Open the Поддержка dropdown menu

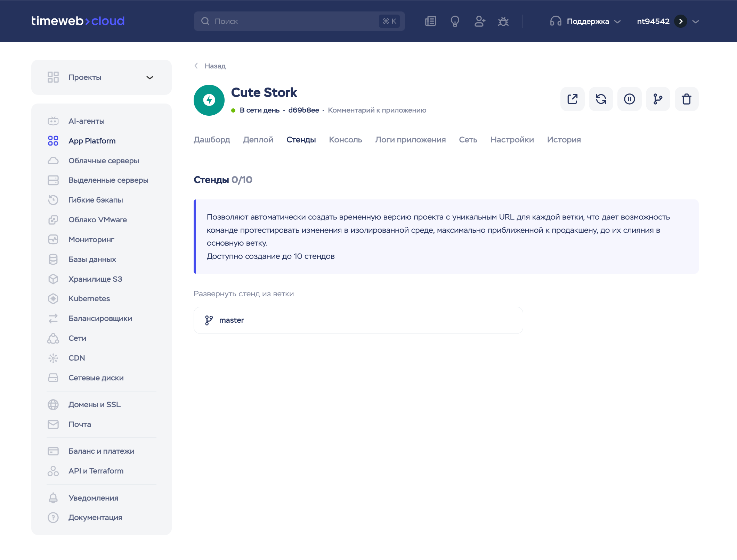586,21
